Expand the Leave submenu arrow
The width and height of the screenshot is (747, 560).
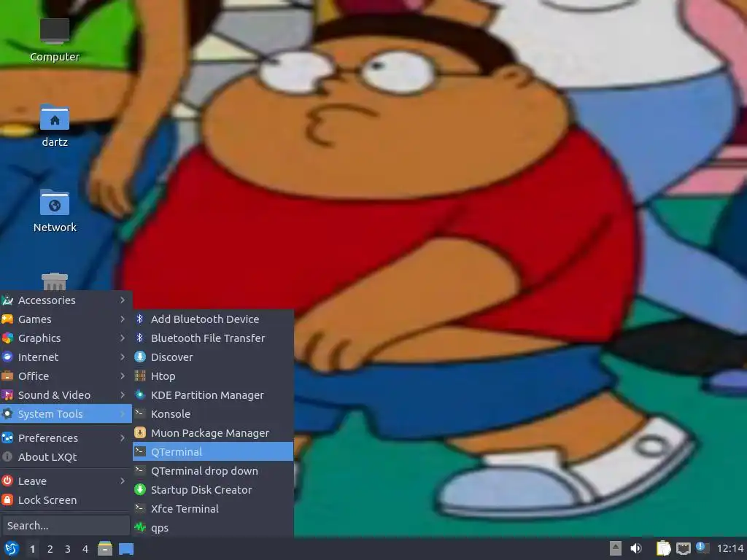123,481
